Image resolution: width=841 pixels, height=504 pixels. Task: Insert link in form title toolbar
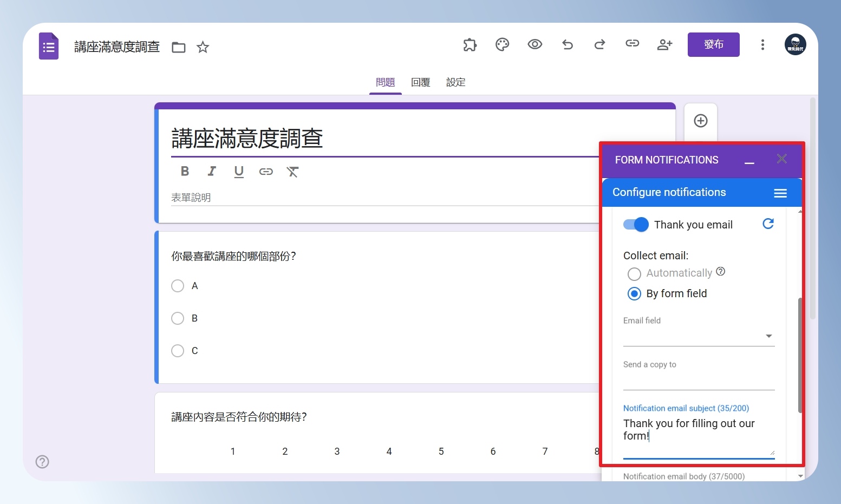[x=266, y=172]
